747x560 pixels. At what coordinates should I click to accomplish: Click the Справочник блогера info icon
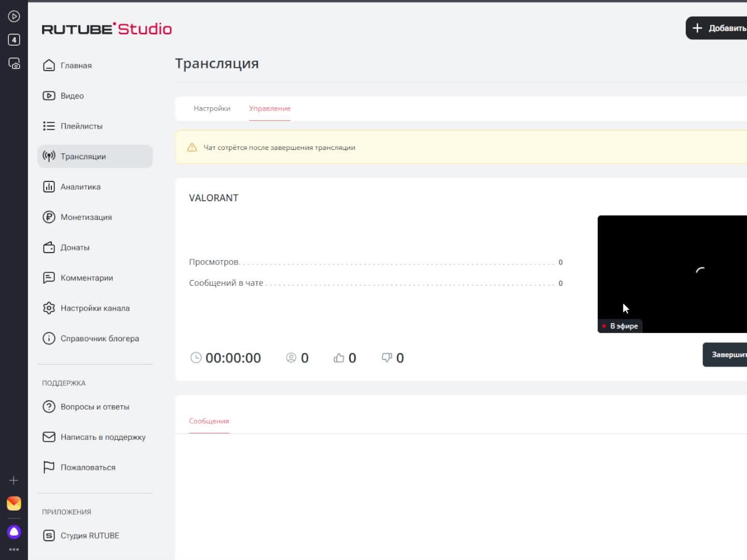tap(49, 339)
